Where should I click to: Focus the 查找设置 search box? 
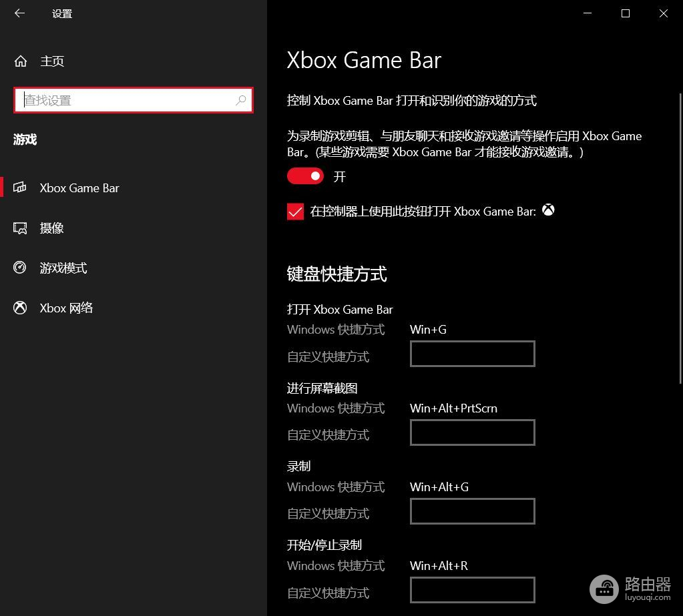(134, 100)
